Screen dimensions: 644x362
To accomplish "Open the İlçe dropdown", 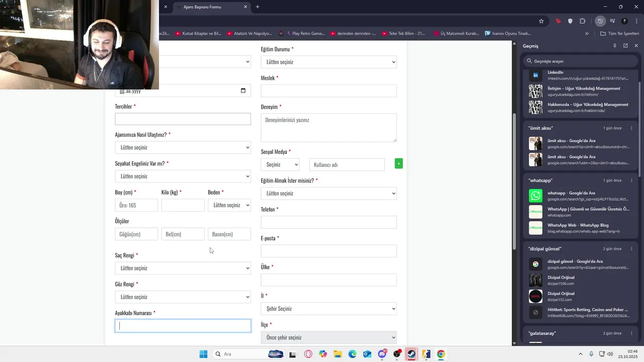I will (x=329, y=337).
